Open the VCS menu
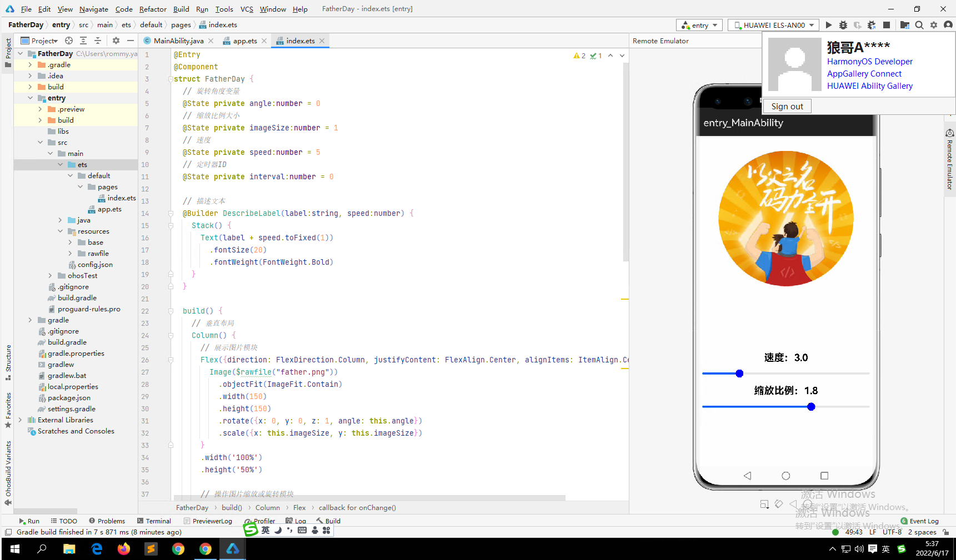This screenshot has height=560, width=956. pos(247,9)
